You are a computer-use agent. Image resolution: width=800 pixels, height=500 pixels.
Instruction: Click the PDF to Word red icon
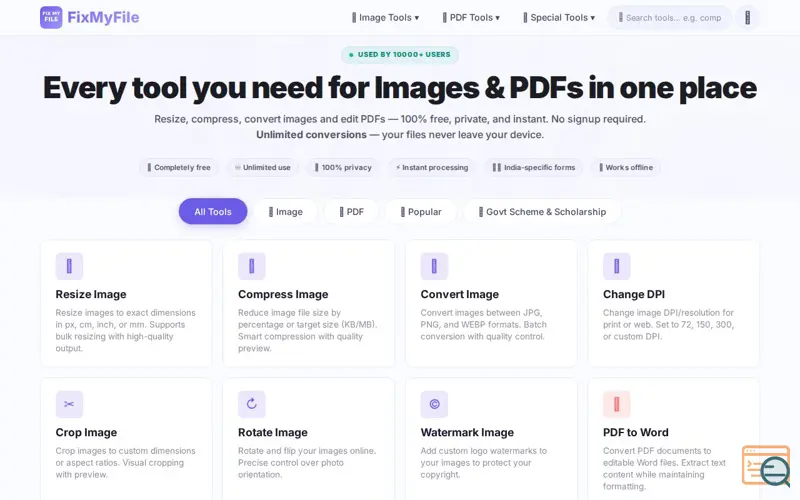click(x=617, y=404)
